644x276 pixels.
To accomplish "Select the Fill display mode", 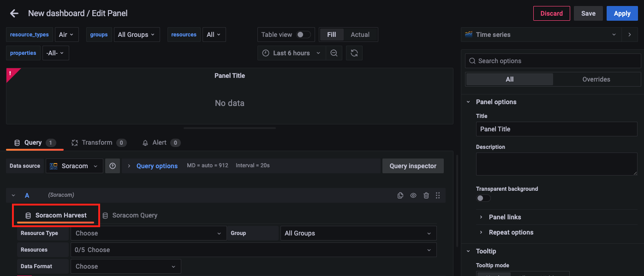I will (332, 35).
